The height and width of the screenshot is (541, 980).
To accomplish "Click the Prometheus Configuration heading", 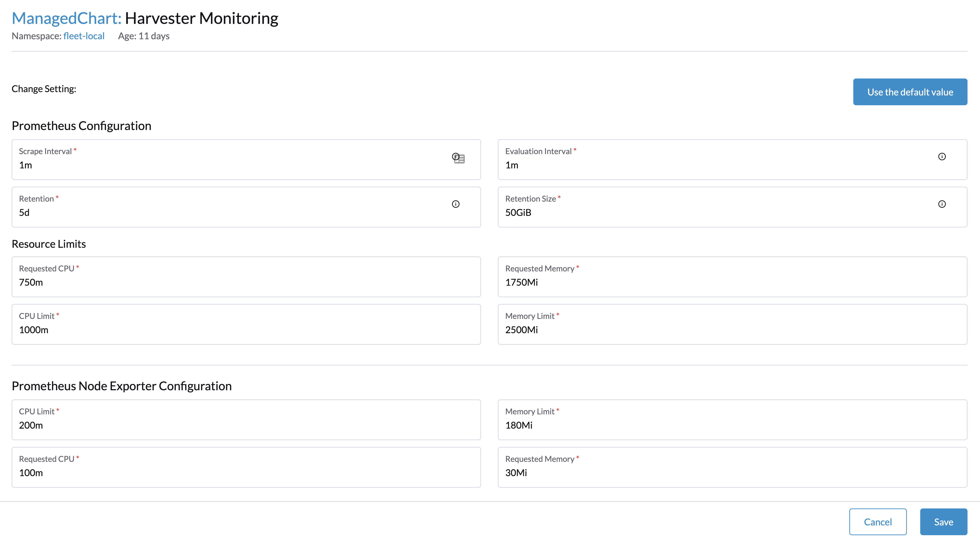I will [81, 126].
